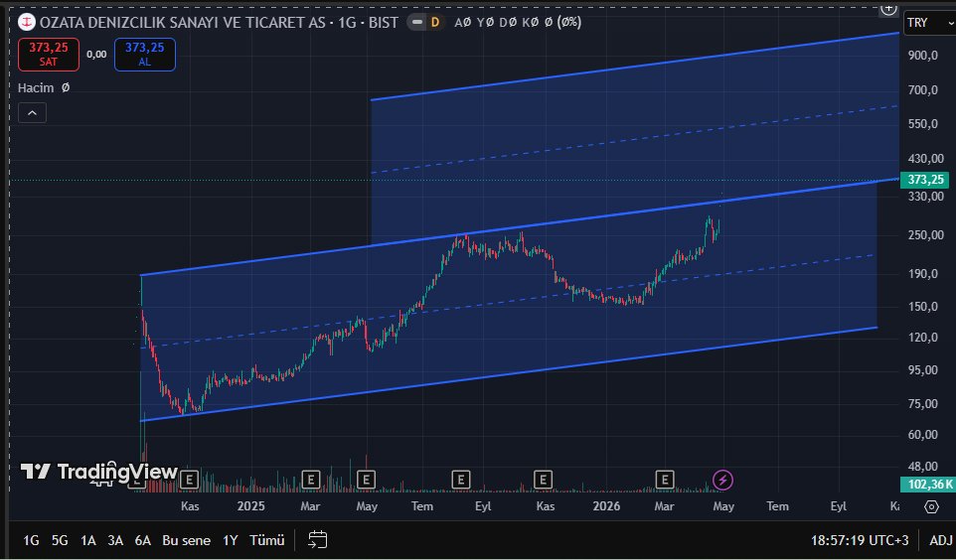Select the 1A date range

coord(87,540)
